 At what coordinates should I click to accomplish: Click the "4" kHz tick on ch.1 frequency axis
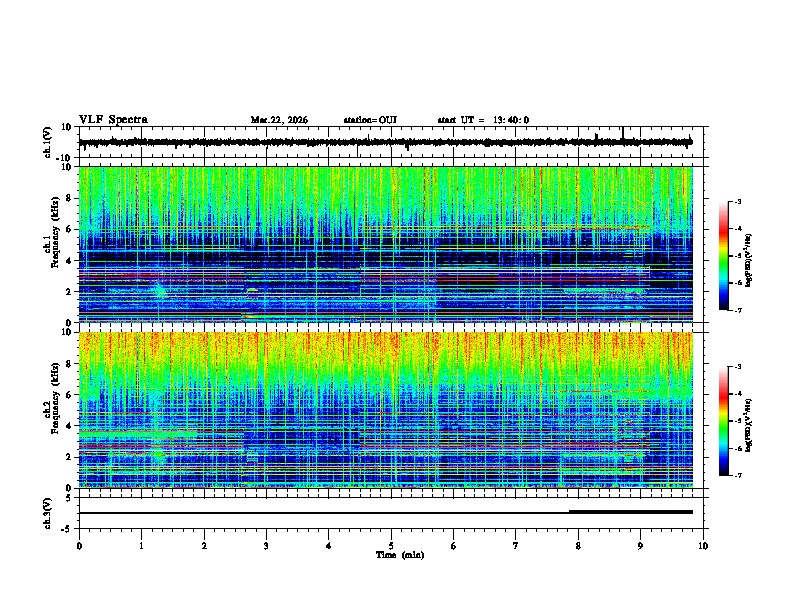pos(70,261)
